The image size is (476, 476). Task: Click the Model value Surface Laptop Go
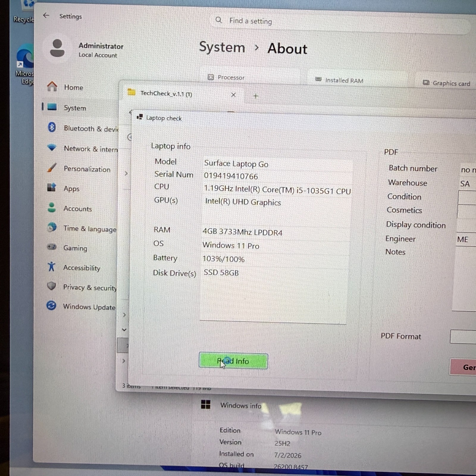236,164
